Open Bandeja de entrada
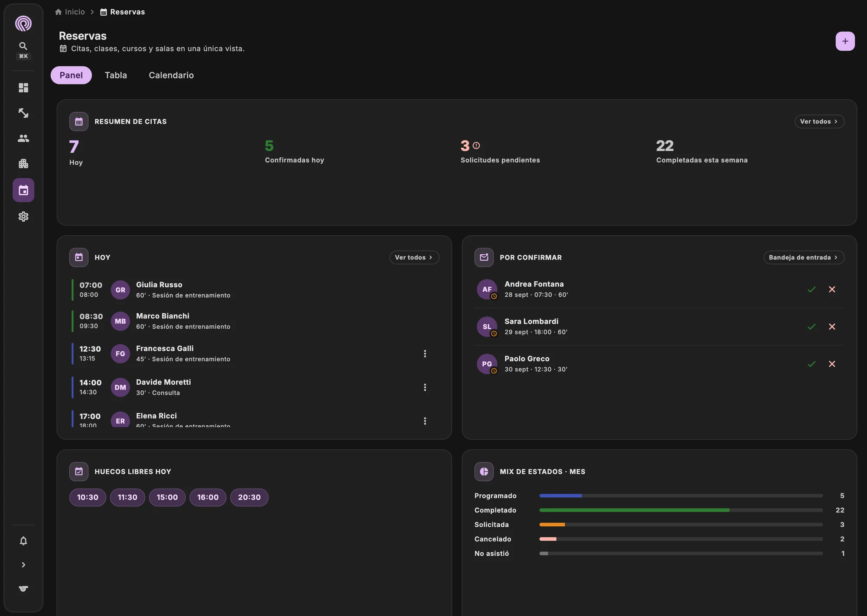Viewport: 867px width, 616px height. point(804,258)
